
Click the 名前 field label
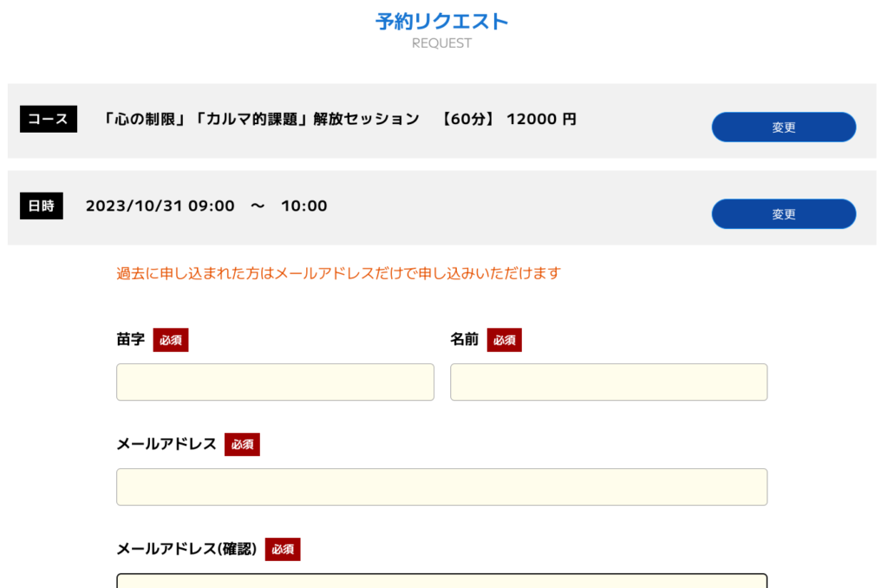point(464,340)
